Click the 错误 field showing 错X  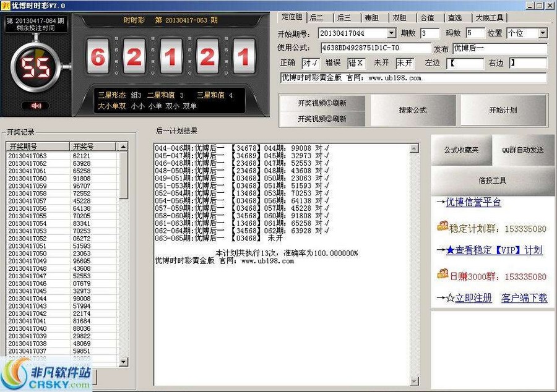(356, 64)
